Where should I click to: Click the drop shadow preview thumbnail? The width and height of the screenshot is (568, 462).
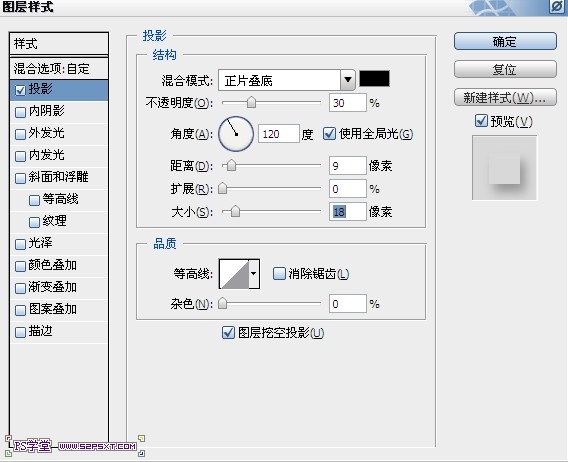(x=504, y=168)
